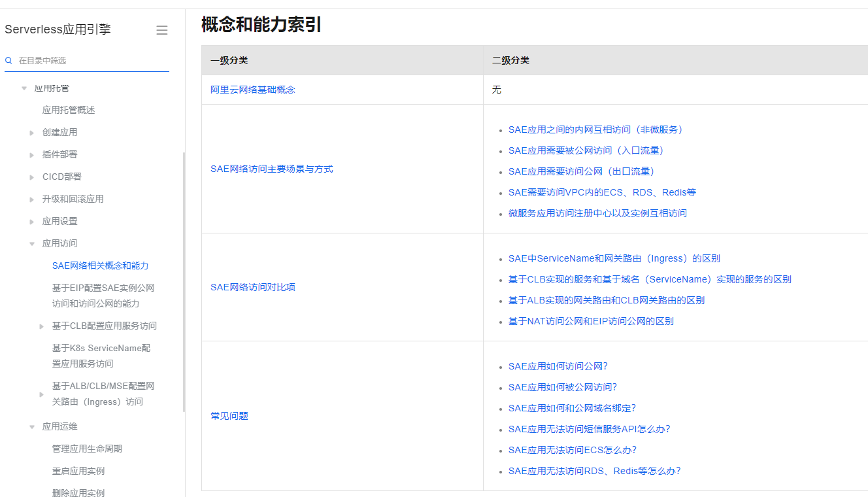Open SAE应用无法访问短信服务API怎么办？ link

coord(590,429)
